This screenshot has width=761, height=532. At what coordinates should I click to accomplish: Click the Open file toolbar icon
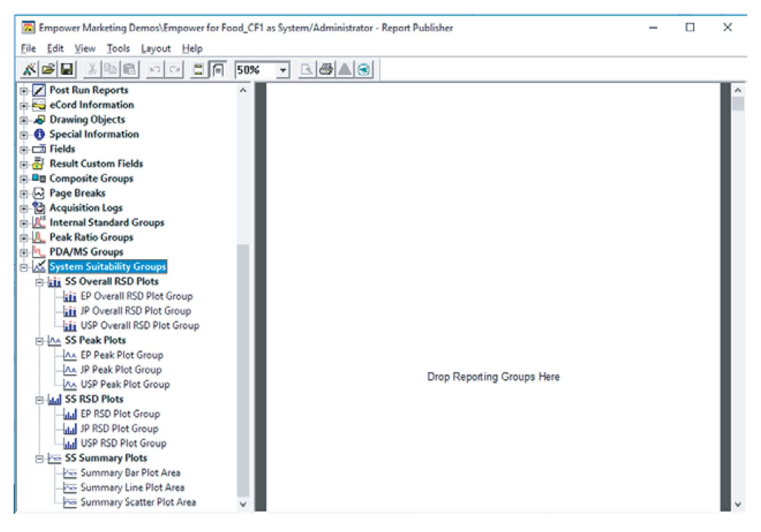pos(48,70)
